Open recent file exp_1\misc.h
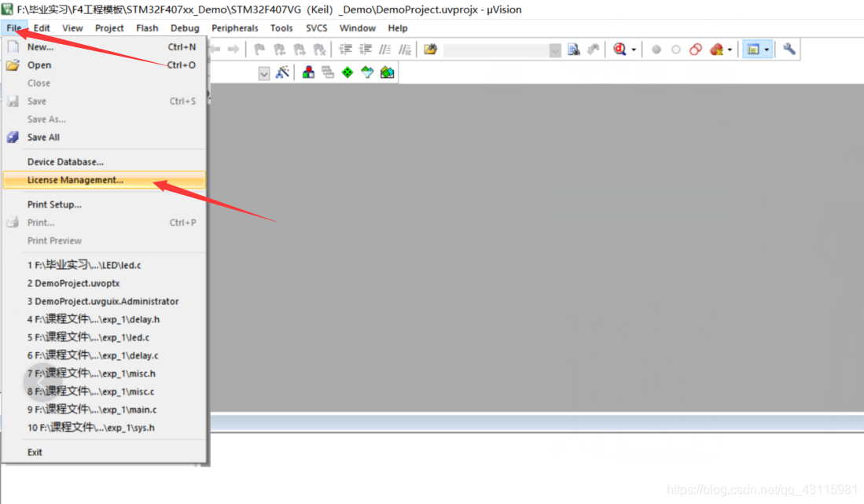The height and width of the screenshot is (504, 864). point(104,373)
